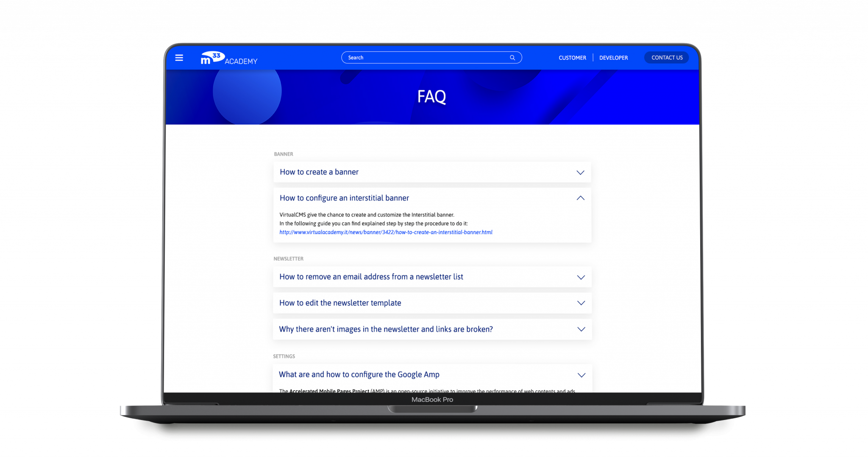This screenshot has height=459, width=868.
Task: Expand 'remove an email address' chevron
Action: tap(581, 277)
